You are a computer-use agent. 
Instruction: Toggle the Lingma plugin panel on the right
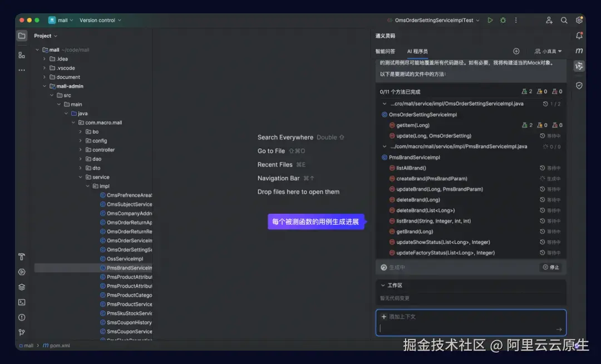click(579, 66)
